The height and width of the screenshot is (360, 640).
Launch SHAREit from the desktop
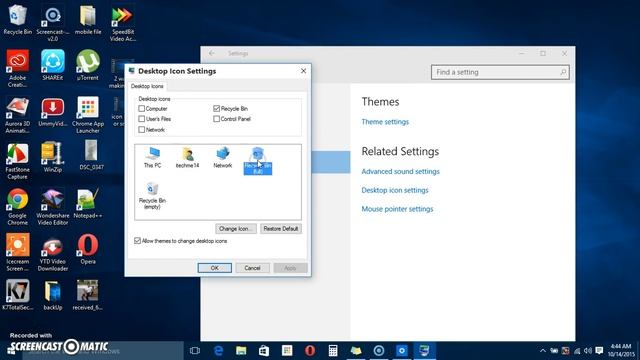53,65
